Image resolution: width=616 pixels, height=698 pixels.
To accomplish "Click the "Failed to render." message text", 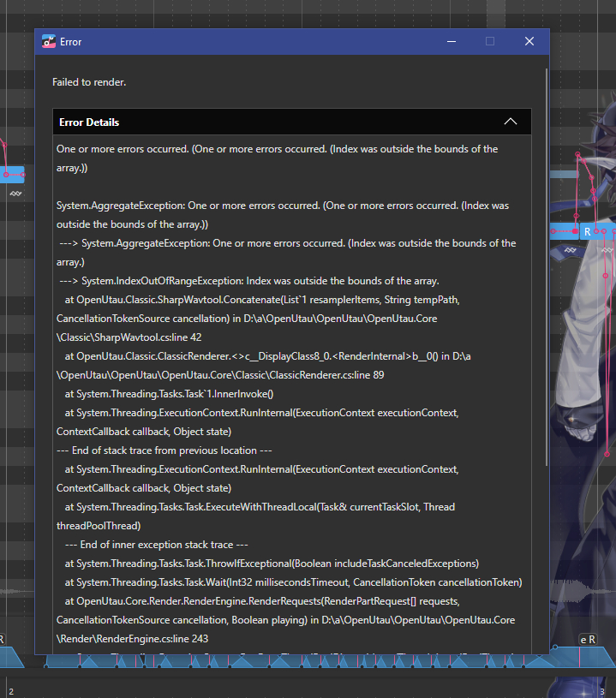I will [89, 82].
